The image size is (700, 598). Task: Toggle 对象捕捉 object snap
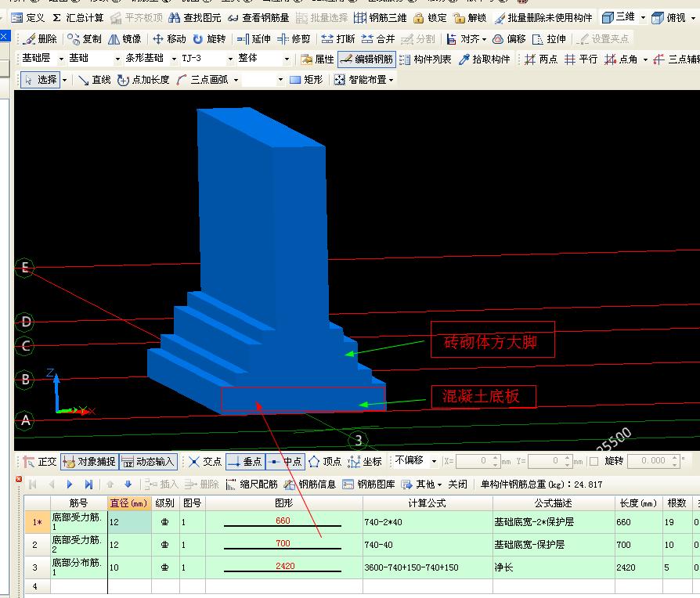tap(89, 462)
